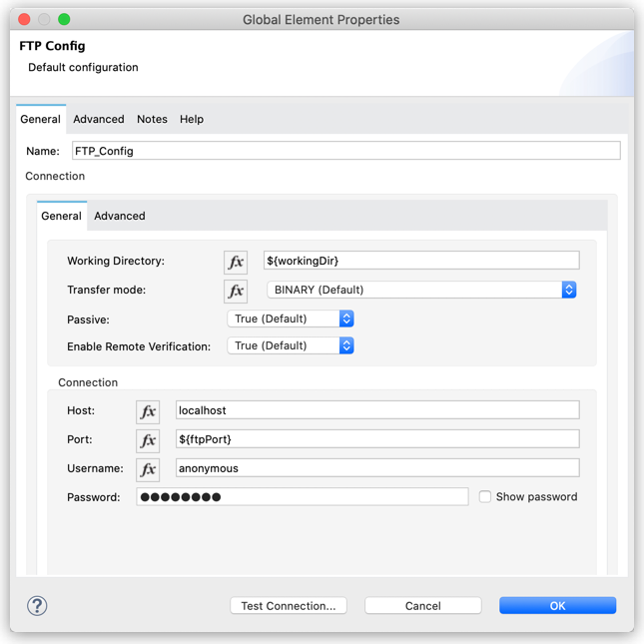Open the Enable Remote Verification dropdown
The width and height of the screenshot is (644, 644).
point(291,345)
